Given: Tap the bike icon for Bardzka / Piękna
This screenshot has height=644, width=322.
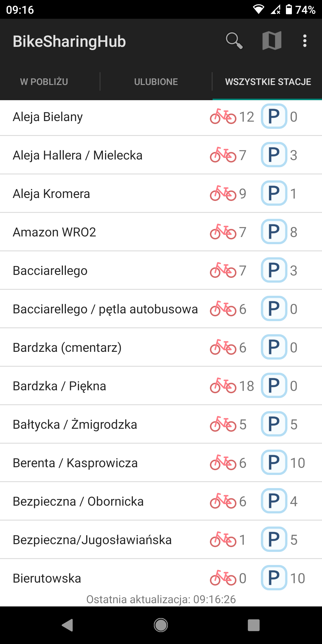Looking at the screenshot, I should (x=223, y=386).
